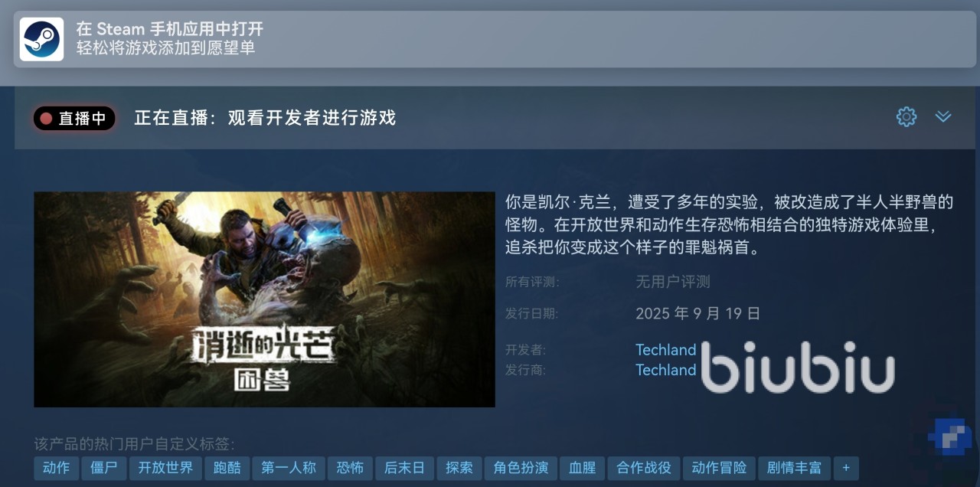Open the Techland publisher link
This screenshot has height=487, width=980.
click(665, 370)
